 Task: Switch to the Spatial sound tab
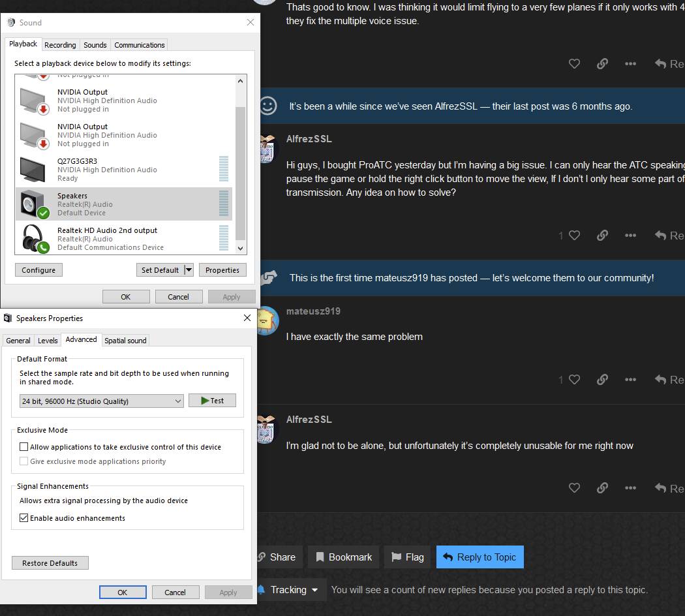click(x=125, y=341)
